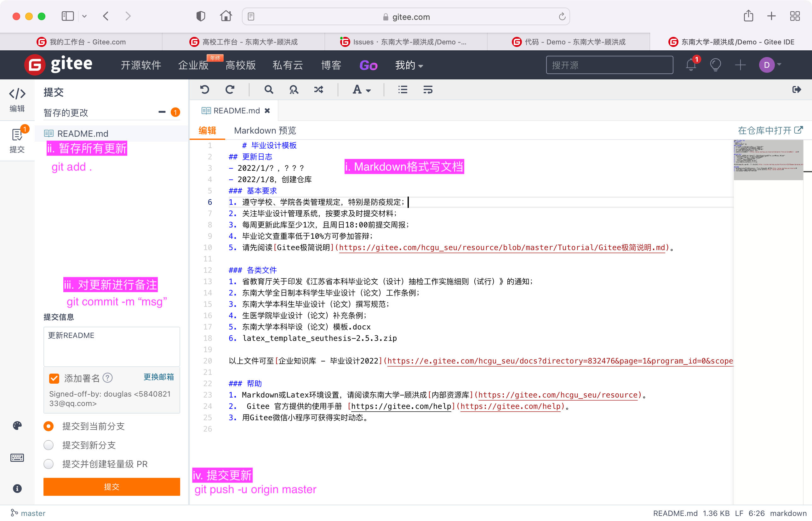This screenshot has width=812, height=521.
Task: Expand the font size A dropdown
Action: point(362,90)
